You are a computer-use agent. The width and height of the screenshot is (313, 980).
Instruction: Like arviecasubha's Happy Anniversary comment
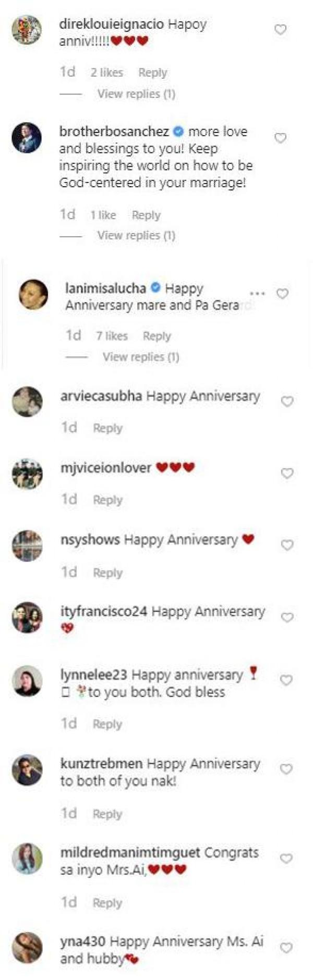coord(287,402)
